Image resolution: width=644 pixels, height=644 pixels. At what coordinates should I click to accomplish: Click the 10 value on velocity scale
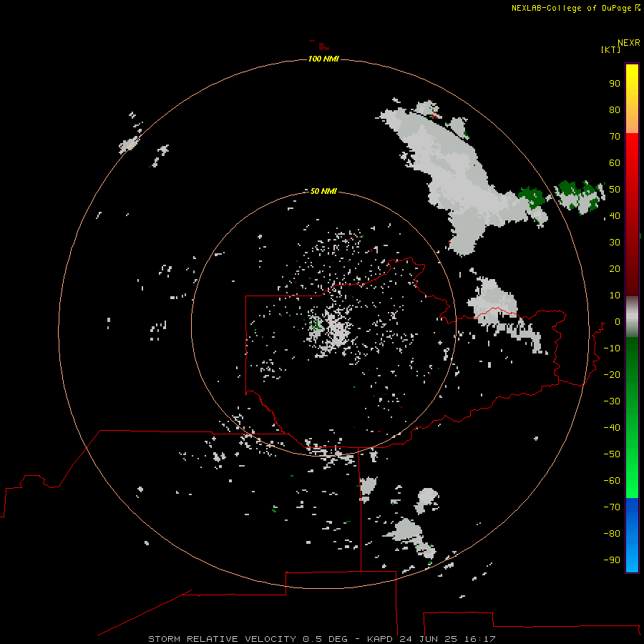[x=615, y=296]
